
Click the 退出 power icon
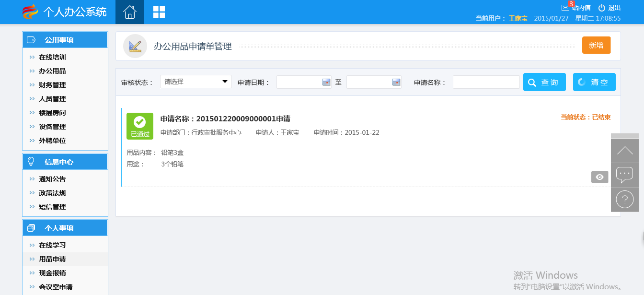point(602,8)
